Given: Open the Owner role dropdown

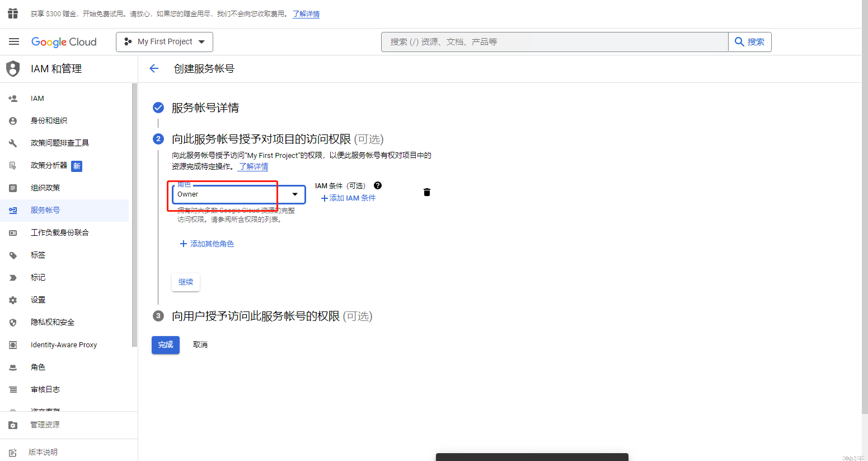Looking at the screenshot, I should point(238,194).
